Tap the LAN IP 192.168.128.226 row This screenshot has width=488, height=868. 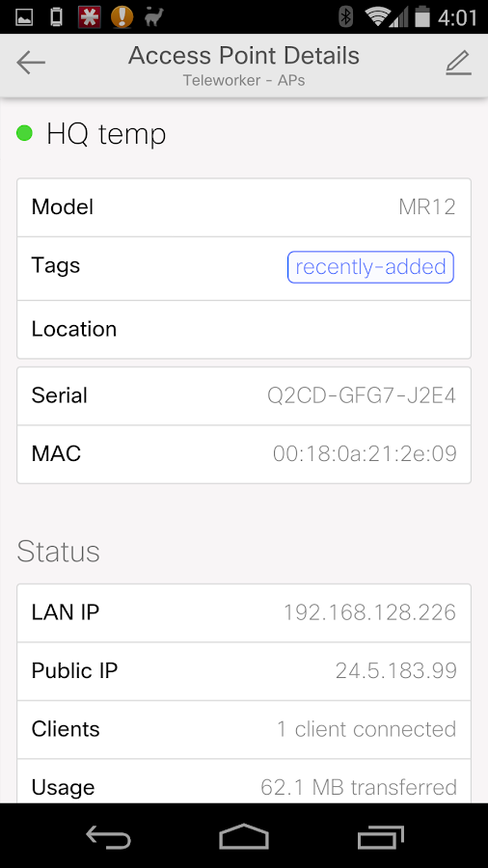coord(244,612)
